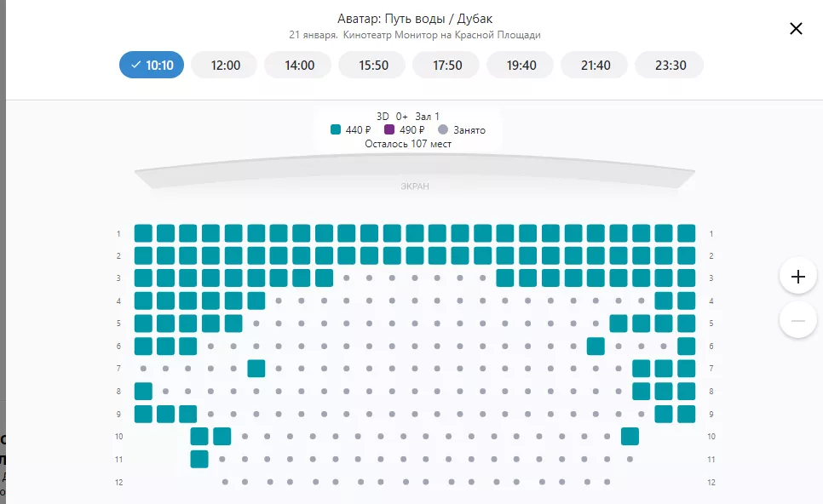Zoom in on the seat map

click(x=797, y=276)
